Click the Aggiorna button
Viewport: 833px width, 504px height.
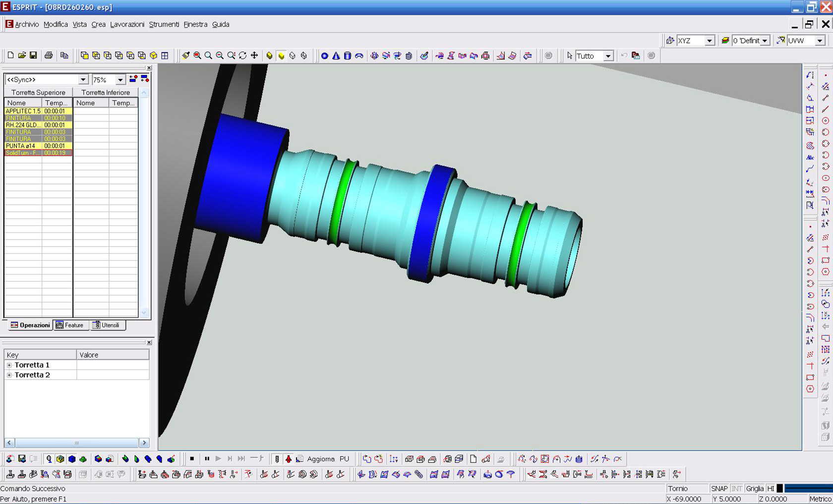tap(320, 459)
